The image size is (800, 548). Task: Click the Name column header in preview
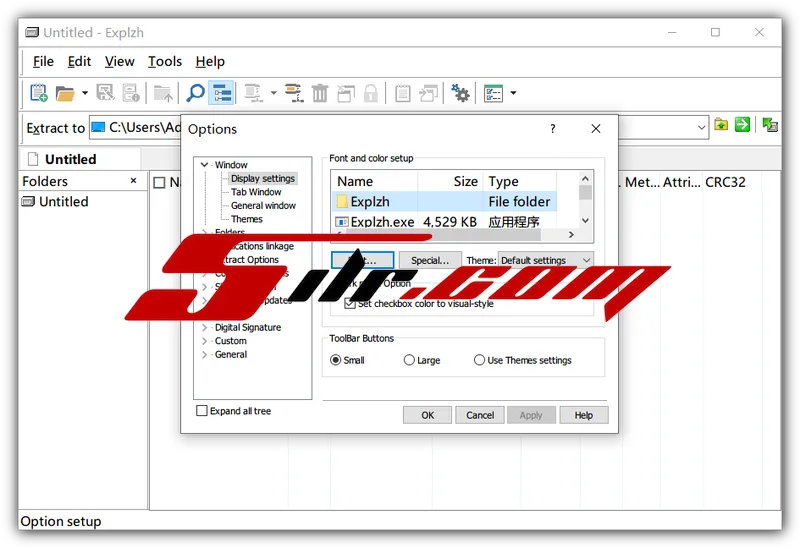[355, 181]
